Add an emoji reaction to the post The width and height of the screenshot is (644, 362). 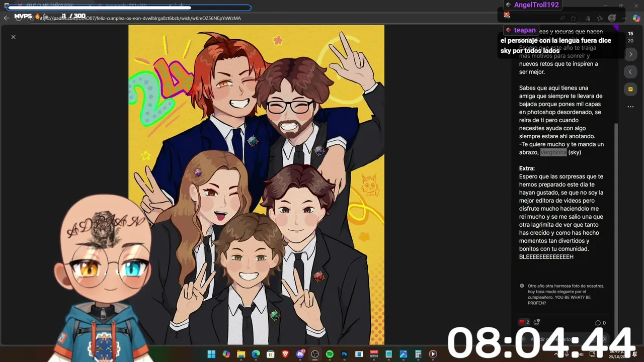pyautogui.click(x=537, y=322)
